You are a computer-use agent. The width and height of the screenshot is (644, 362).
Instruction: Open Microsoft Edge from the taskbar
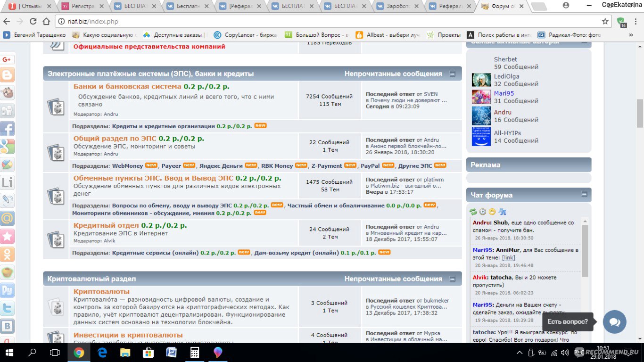[x=102, y=352]
